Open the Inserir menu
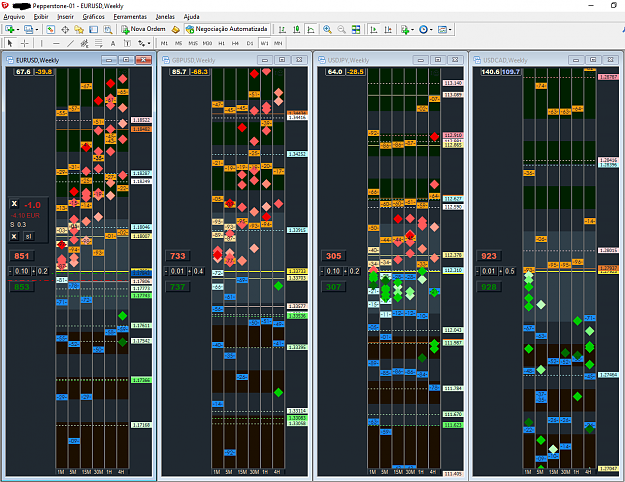This screenshot has height=482, width=625. click(x=65, y=17)
